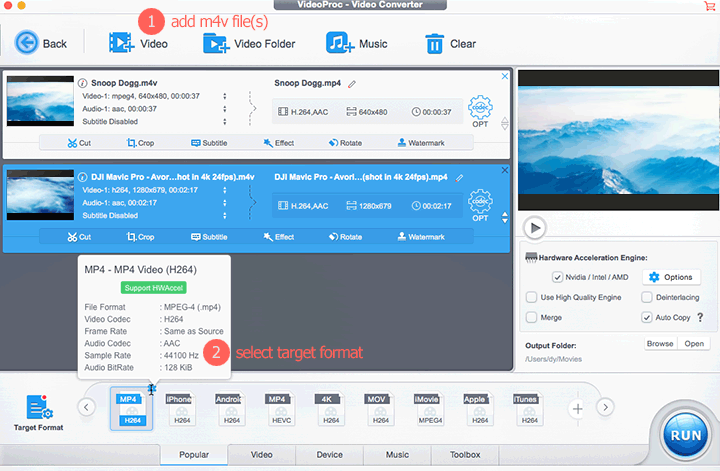Add audio via the Music button
Image resolution: width=720 pixels, height=471 pixels.
tap(356, 44)
